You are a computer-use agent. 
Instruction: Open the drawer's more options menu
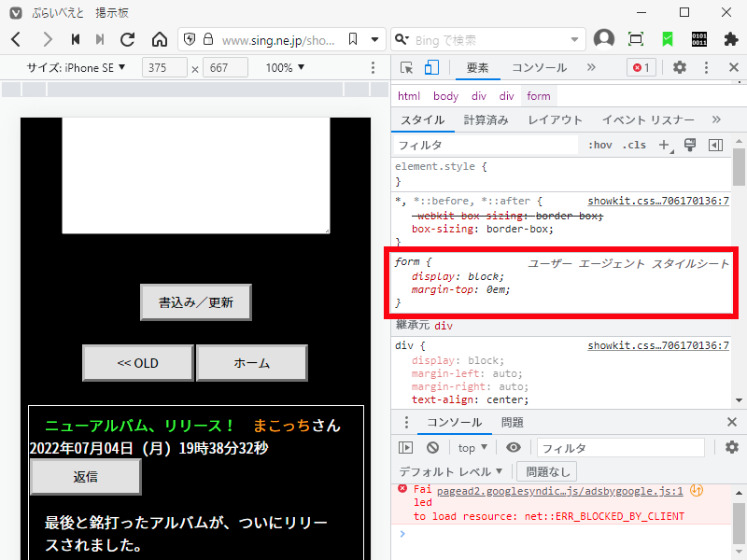pyautogui.click(x=406, y=423)
